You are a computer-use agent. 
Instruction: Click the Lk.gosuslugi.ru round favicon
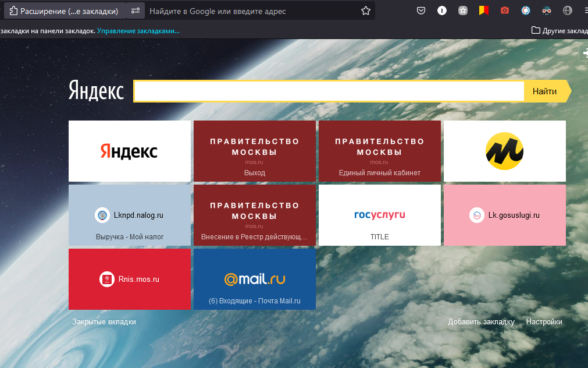point(477,215)
